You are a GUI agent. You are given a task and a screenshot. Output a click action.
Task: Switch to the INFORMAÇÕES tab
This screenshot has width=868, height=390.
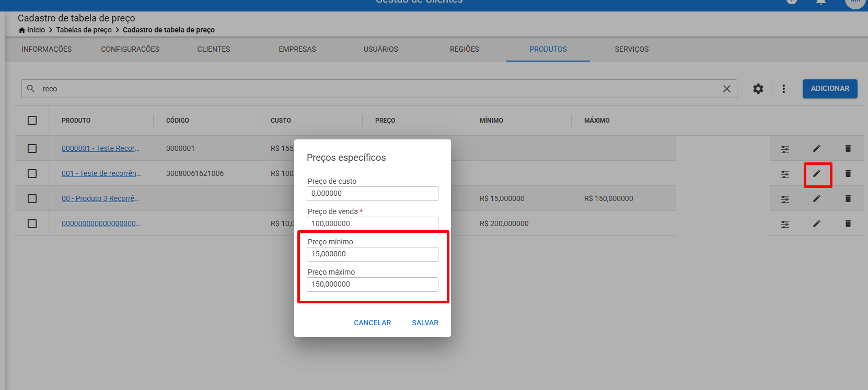coord(47,49)
